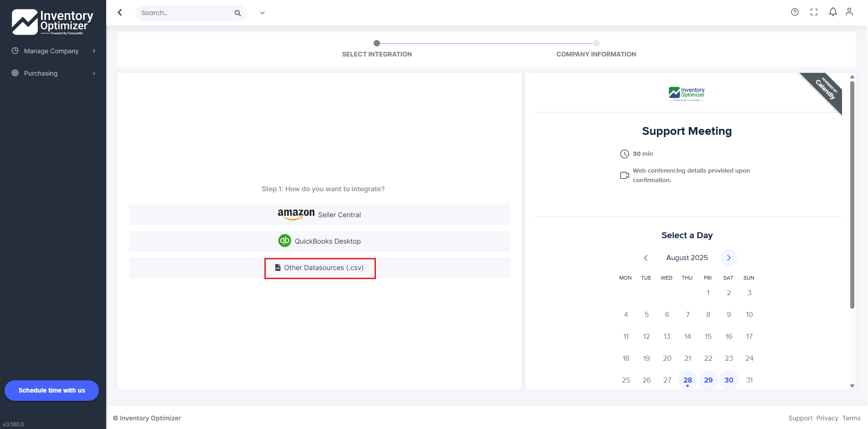Open the Privacy footer link
Screen dimensions: 868x429
point(827,418)
